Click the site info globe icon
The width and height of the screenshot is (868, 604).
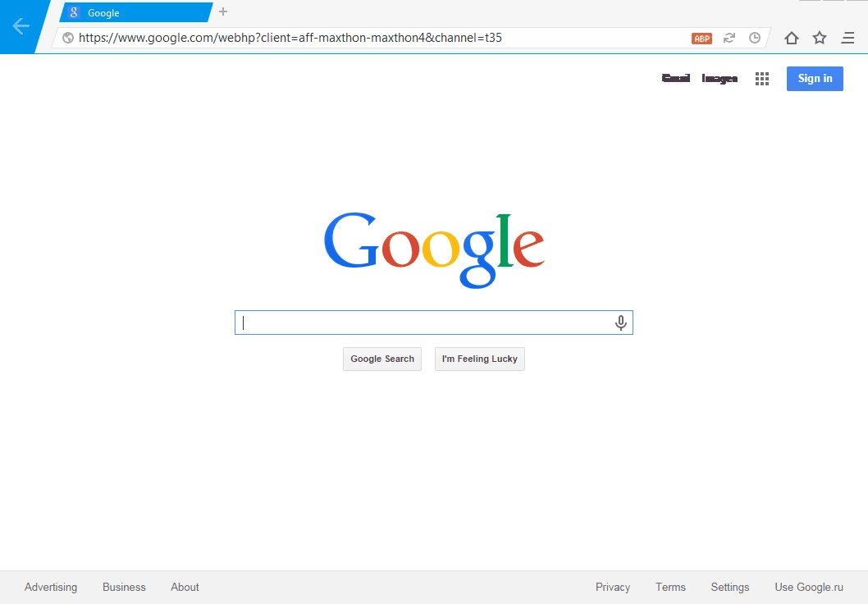68,38
